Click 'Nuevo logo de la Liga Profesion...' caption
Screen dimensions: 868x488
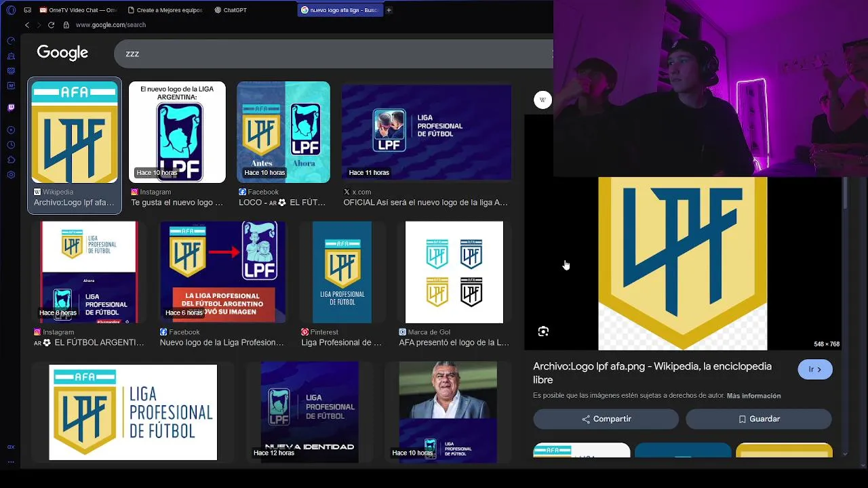point(222,343)
